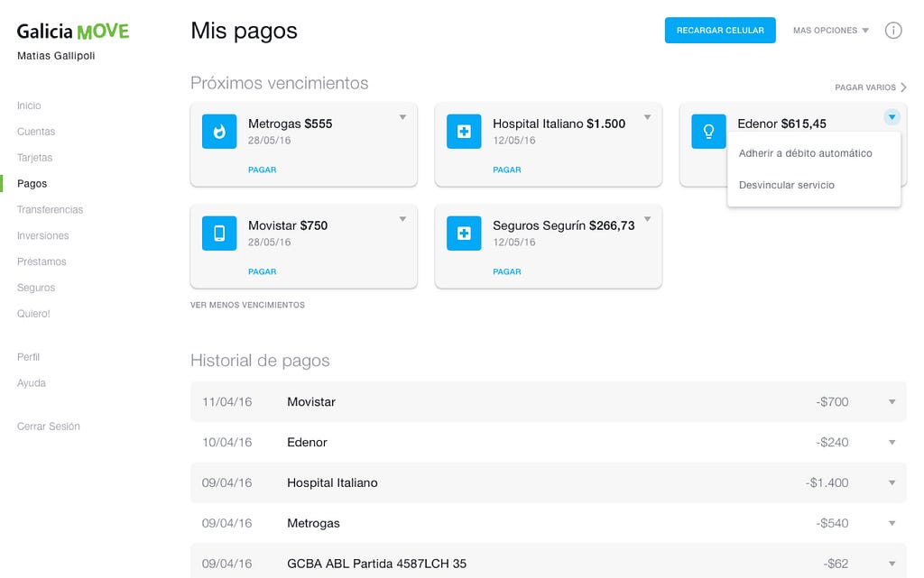
Task: Click the Hospital Italiano history row name
Action: 332,482
